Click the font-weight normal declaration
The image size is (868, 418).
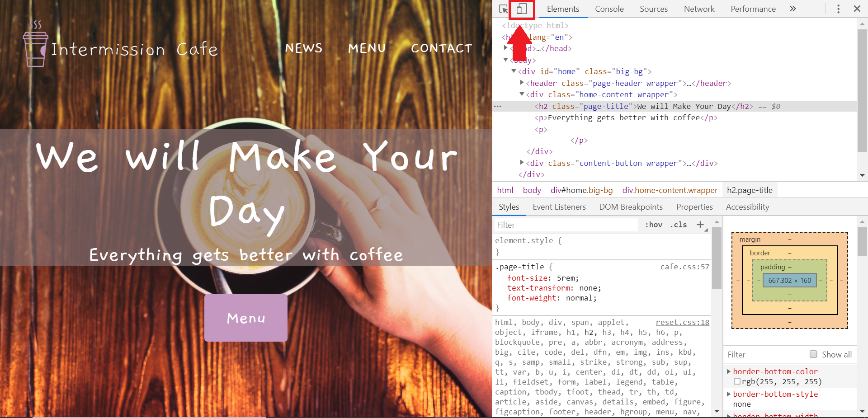pyautogui.click(x=552, y=298)
